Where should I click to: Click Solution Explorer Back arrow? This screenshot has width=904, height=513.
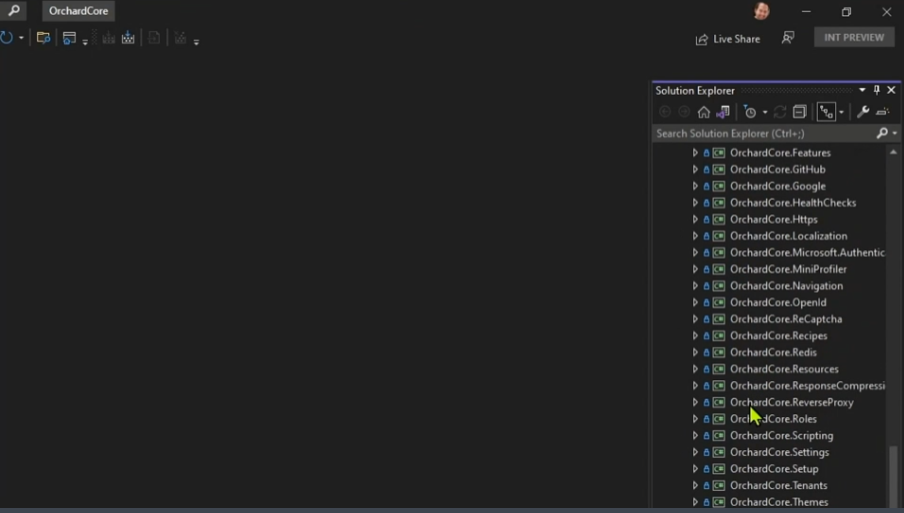pos(665,112)
